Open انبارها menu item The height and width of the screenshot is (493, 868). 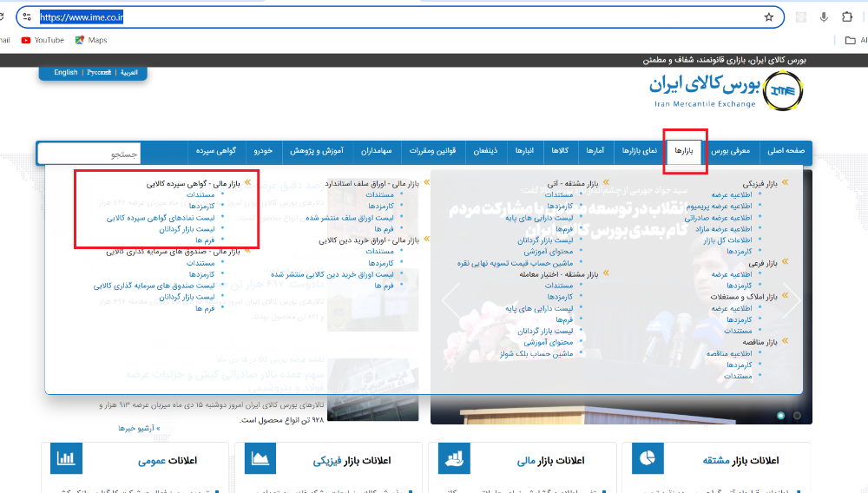click(525, 150)
